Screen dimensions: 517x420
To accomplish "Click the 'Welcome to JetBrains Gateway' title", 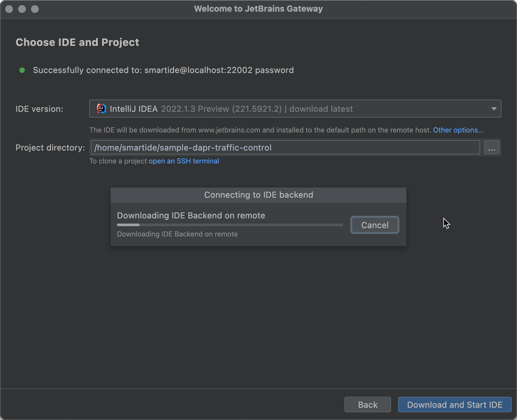I will point(258,9).
